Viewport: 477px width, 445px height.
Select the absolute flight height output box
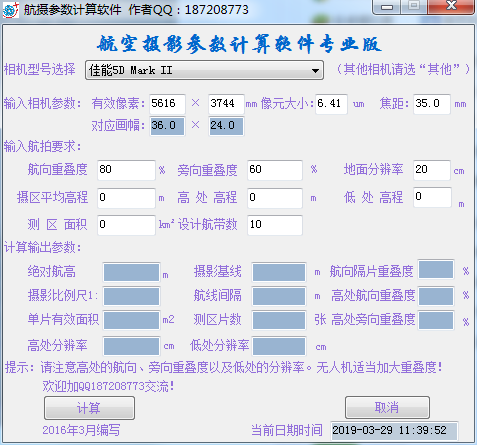(131, 272)
